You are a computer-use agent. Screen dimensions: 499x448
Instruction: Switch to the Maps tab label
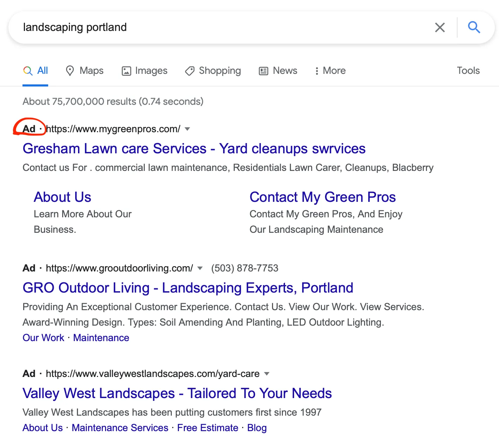(91, 71)
